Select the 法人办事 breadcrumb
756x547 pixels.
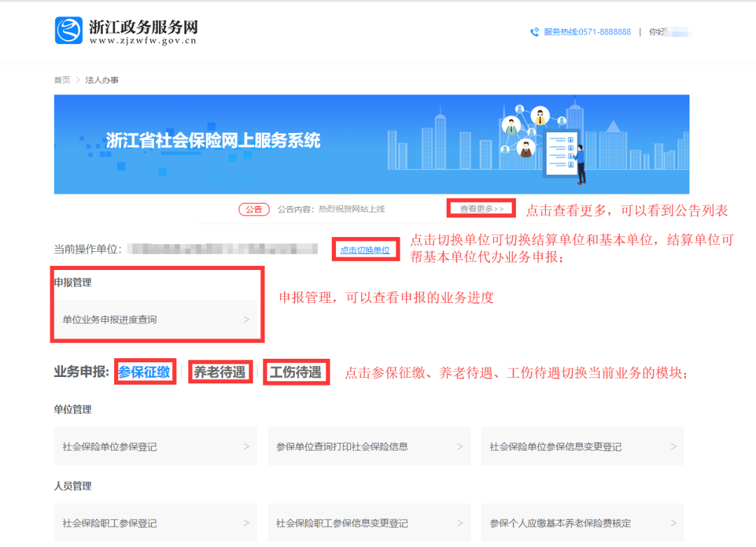click(x=101, y=80)
